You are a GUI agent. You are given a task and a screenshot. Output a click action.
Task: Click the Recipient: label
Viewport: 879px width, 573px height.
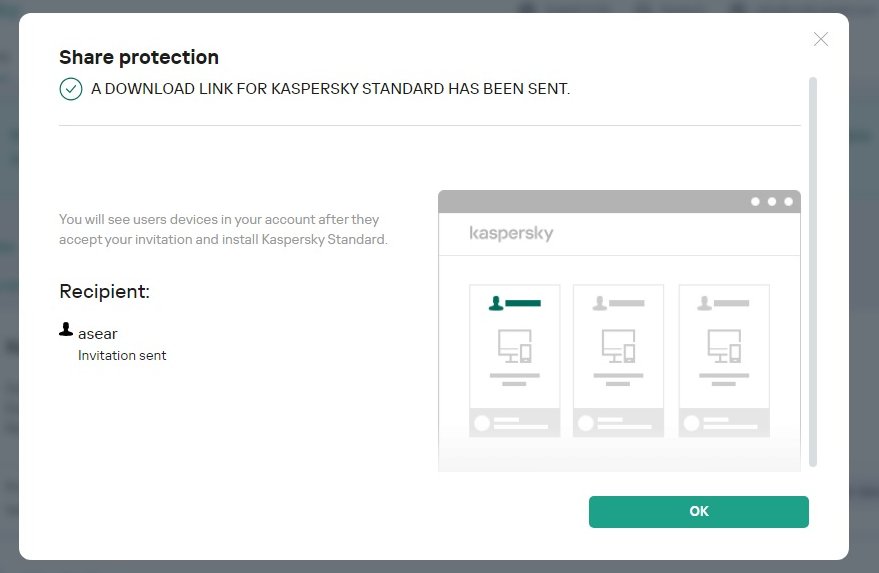pos(104,292)
